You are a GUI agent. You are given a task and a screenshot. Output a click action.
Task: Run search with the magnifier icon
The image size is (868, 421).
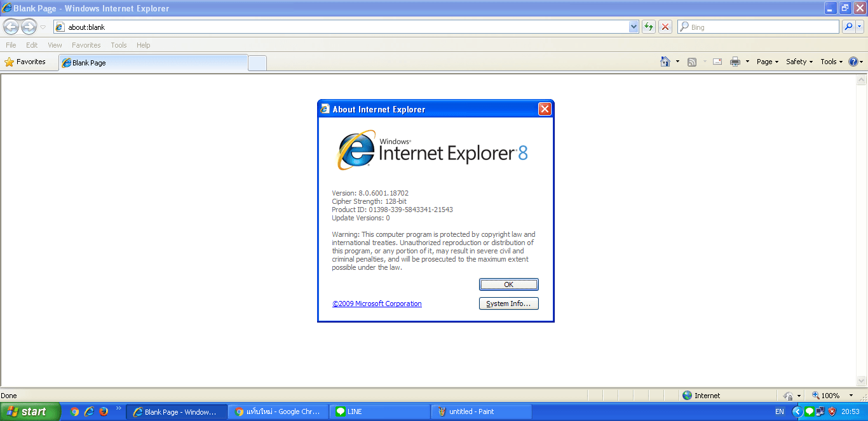pyautogui.click(x=848, y=27)
